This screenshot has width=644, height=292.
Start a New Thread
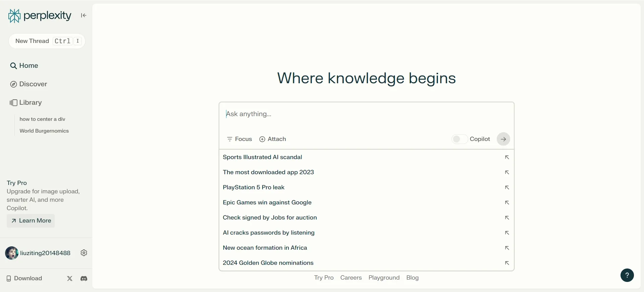point(47,41)
